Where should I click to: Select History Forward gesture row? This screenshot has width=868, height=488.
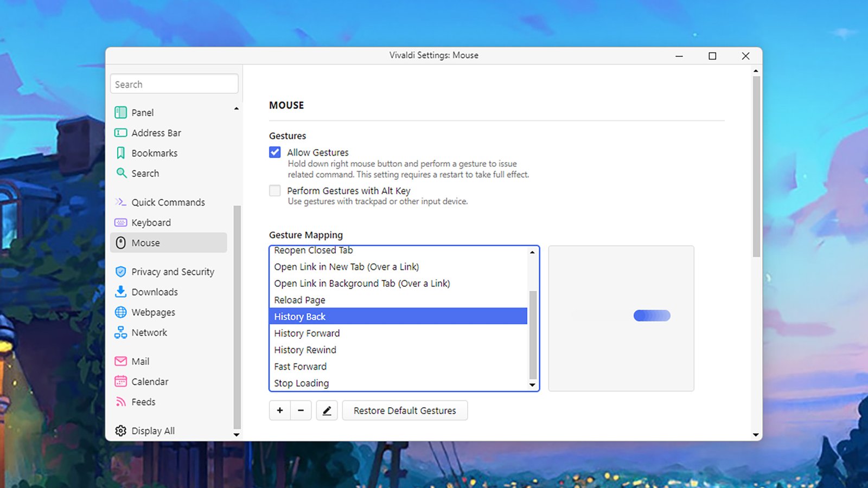399,333
